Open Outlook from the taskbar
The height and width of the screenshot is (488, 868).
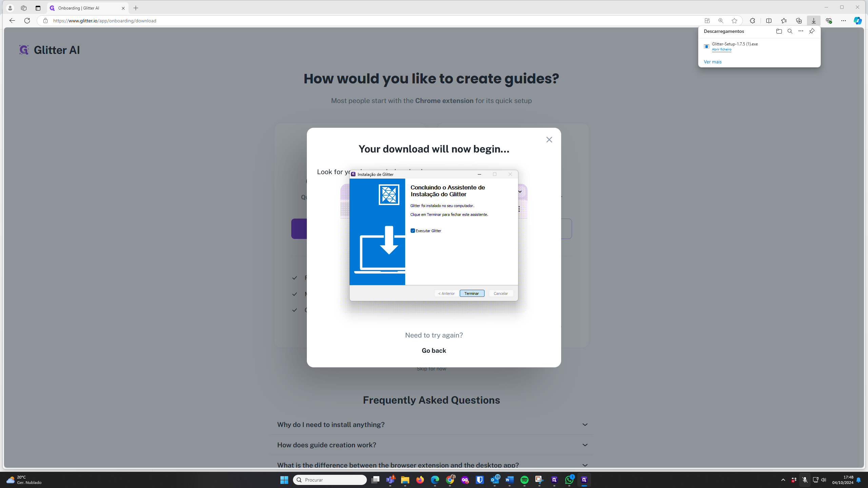495,480
